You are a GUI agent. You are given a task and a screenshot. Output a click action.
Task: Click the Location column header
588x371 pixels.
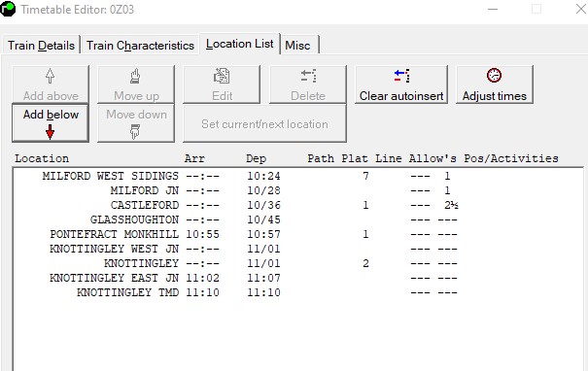42,158
